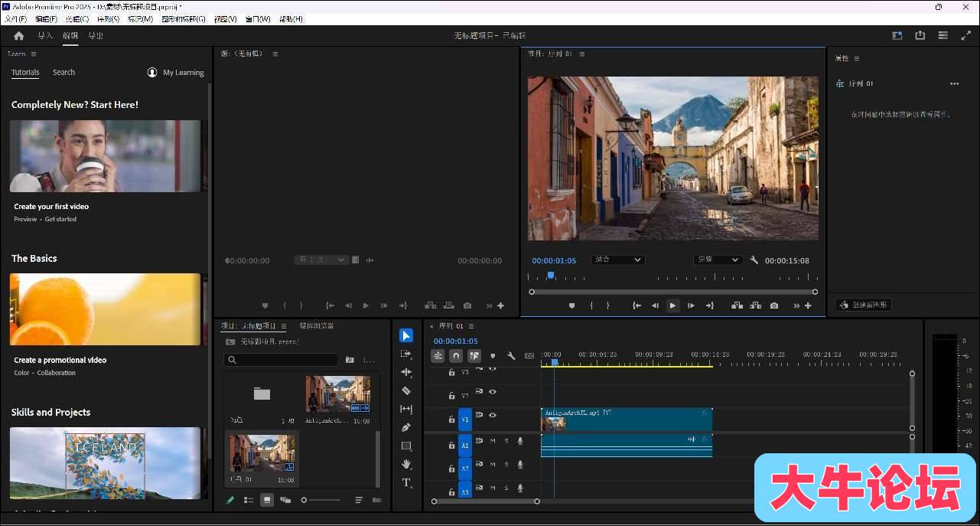980x526 pixels.
Task: Export frame with Program monitor camera icon
Action: tap(774, 305)
